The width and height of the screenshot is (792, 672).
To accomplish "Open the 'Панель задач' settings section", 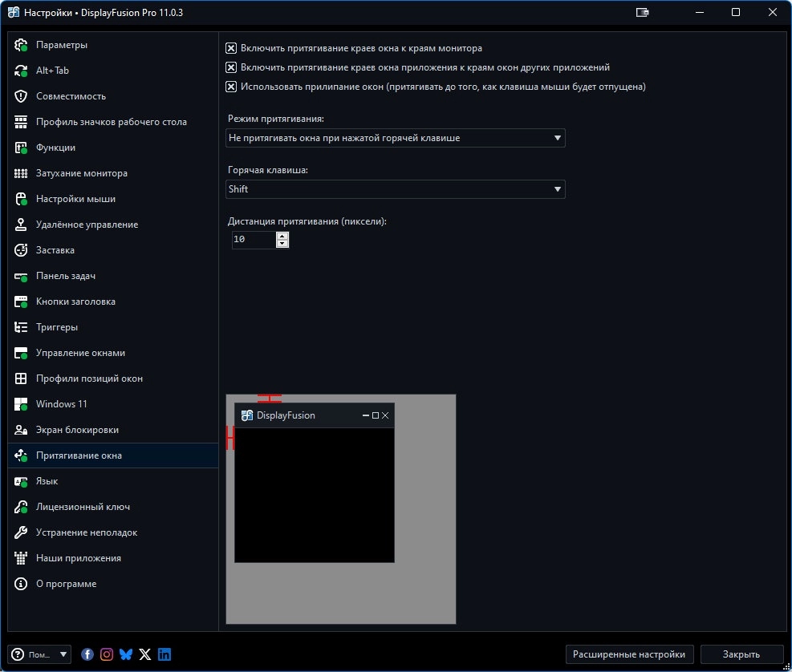I will pyautogui.click(x=66, y=276).
